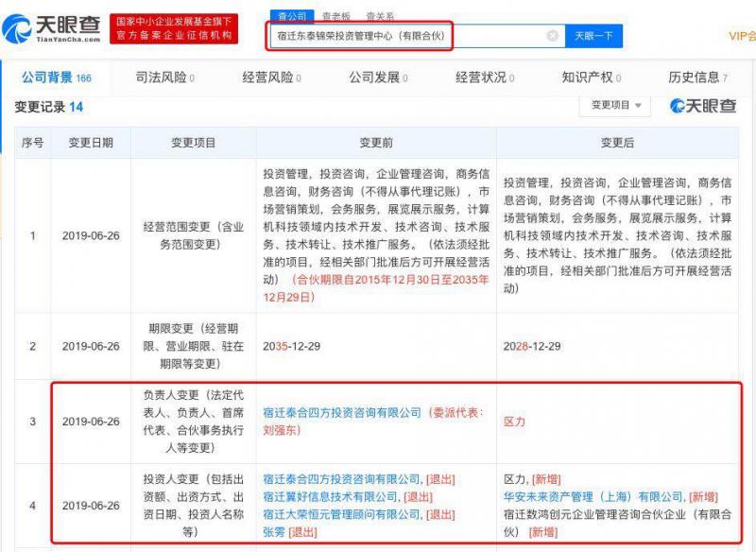Image resolution: width=756 pixels, height=552 pixels.
Task: Open 区力 link in the 负责人变更 row
Action: coord(514,422)
